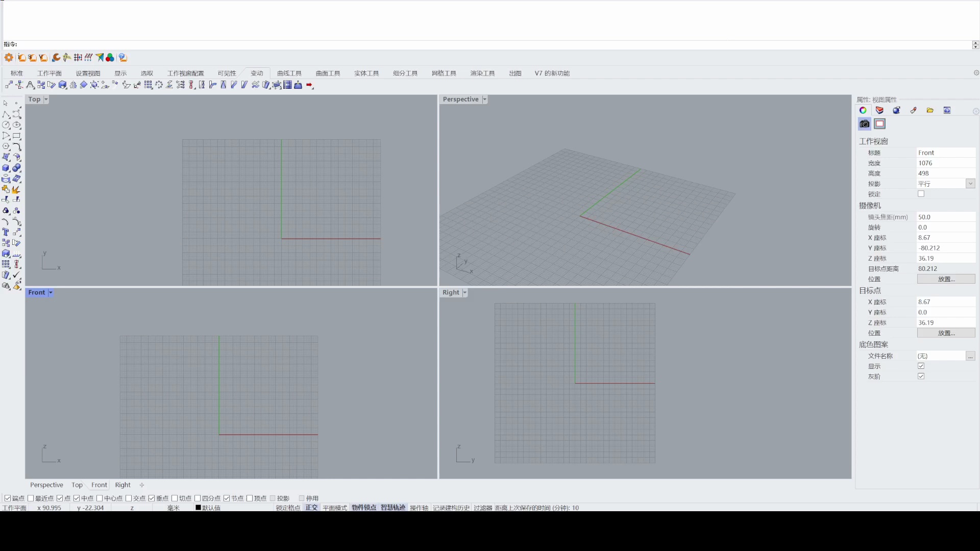Select the pointer selection tool in left toolbar

point(6,104)
